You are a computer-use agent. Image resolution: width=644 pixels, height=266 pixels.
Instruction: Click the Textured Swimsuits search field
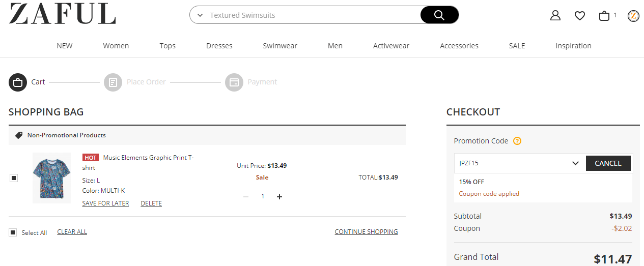pyautogui.click(x=311, y=15)
